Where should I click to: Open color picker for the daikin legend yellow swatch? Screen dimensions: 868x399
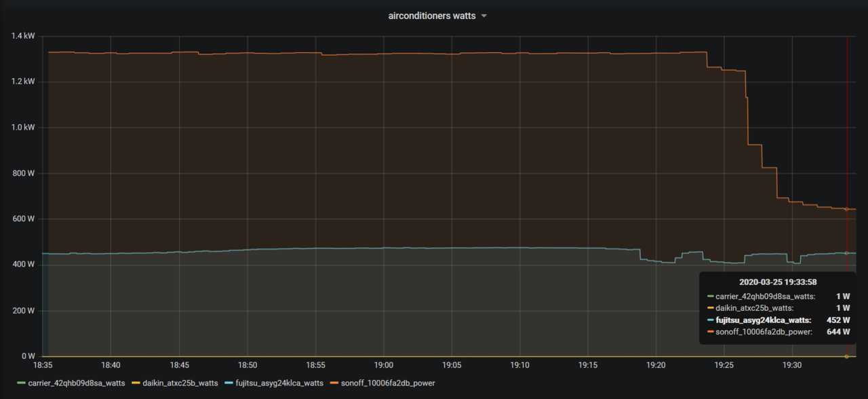(x=136, y=383)
